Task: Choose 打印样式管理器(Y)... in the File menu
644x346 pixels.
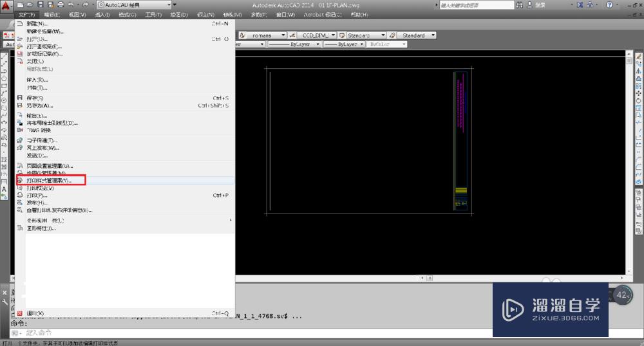Action: tap(126, 180)
